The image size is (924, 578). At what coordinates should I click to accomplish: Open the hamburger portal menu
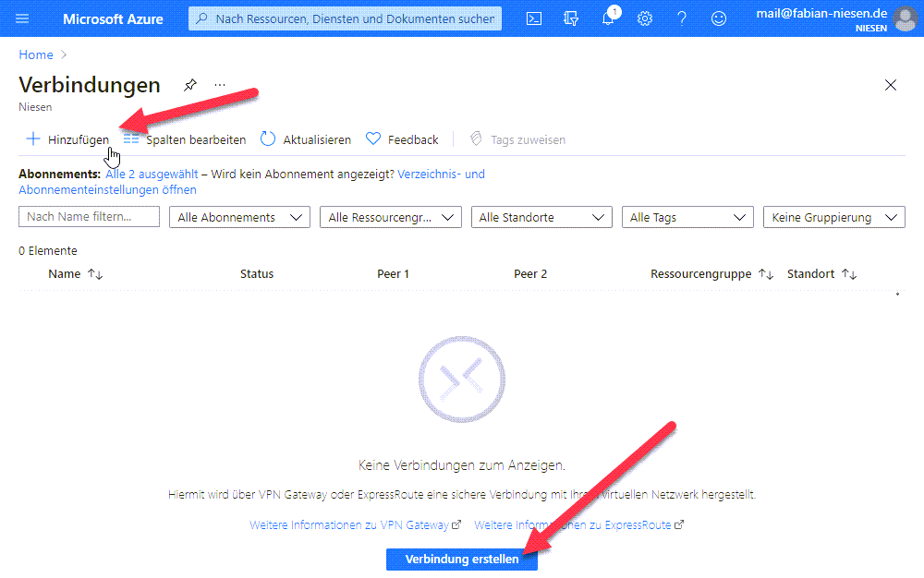coord(22,18)
